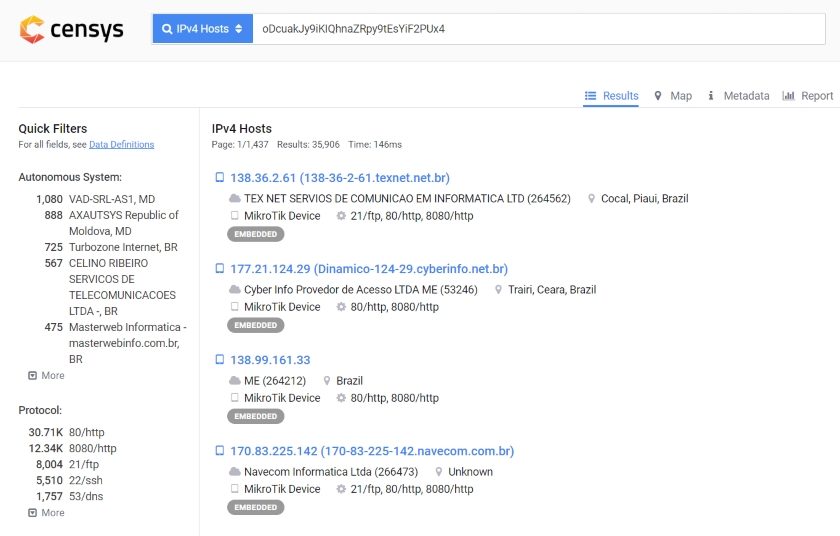Image resolution: width=840 pixels, height=536 pixels.
Task: Click the host icon beside 138.36.2.61
Action: (219, 177)
